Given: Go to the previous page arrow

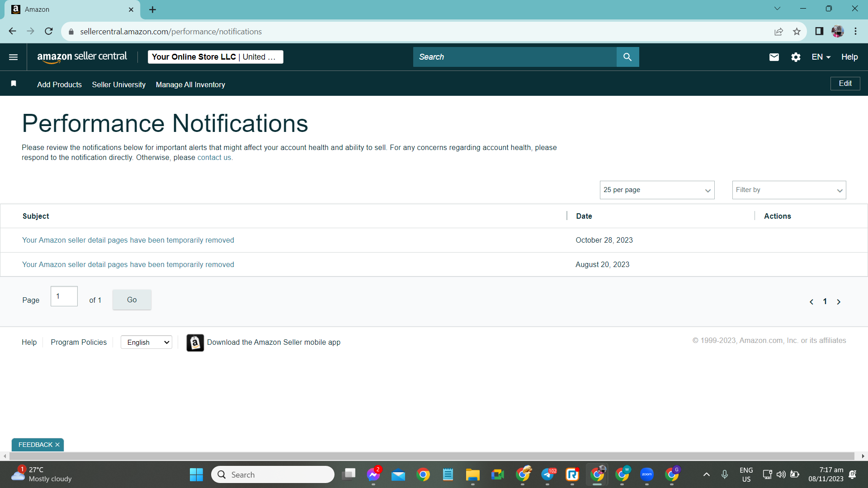Looking at the screenshot, I should (811, 302).
